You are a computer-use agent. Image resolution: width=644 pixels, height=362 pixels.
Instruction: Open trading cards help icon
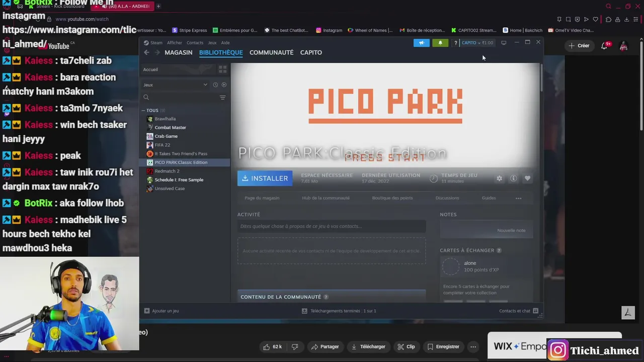pos(499,250)
